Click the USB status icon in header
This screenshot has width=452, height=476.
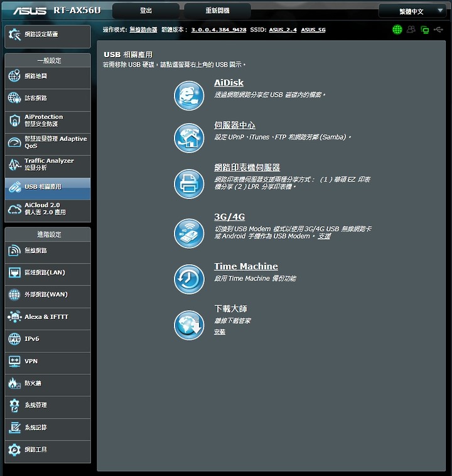coord(438,30)
